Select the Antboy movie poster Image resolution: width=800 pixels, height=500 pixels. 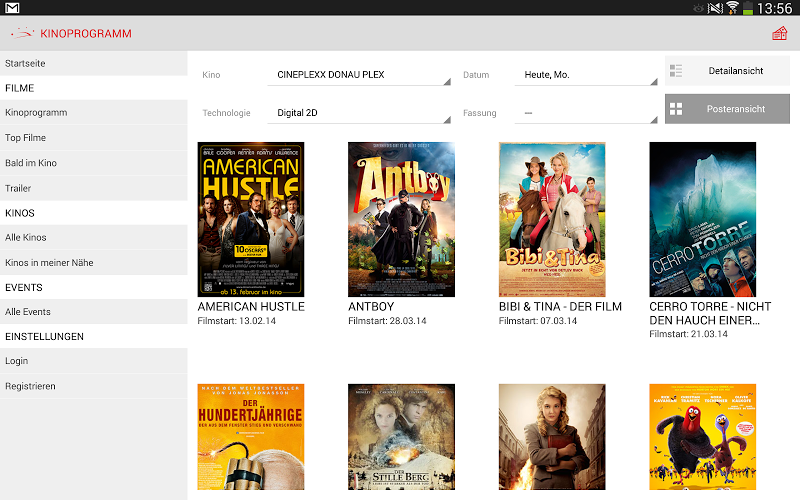pyautogui.click(x=401, y=219)
